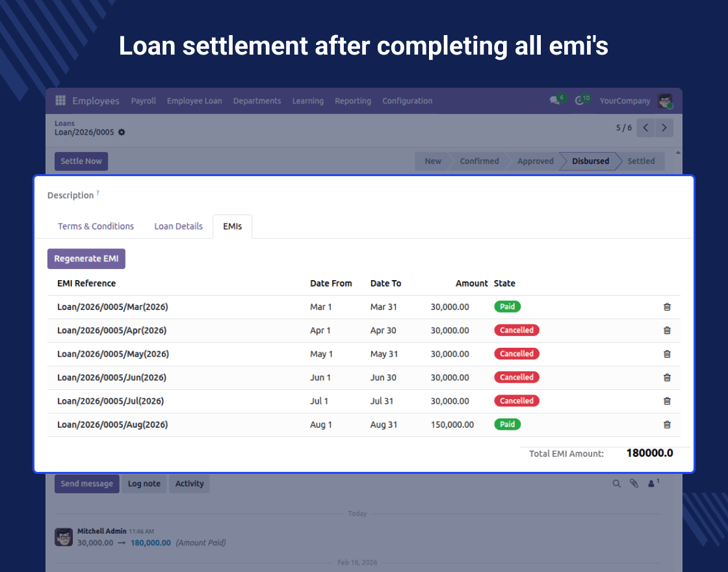
Task: Open the Loan/2026/0005/May(2026) EMI row
Action: point(363,354)
